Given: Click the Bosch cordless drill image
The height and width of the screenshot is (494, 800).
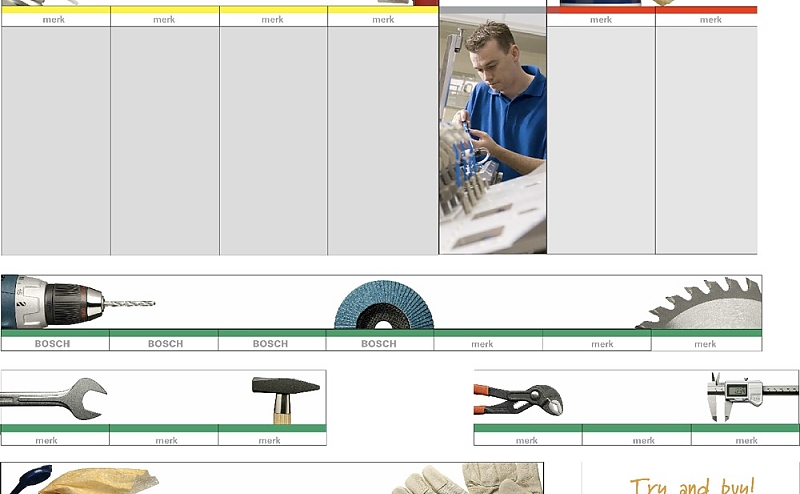Looking at the screenshot, I should 78,302.
